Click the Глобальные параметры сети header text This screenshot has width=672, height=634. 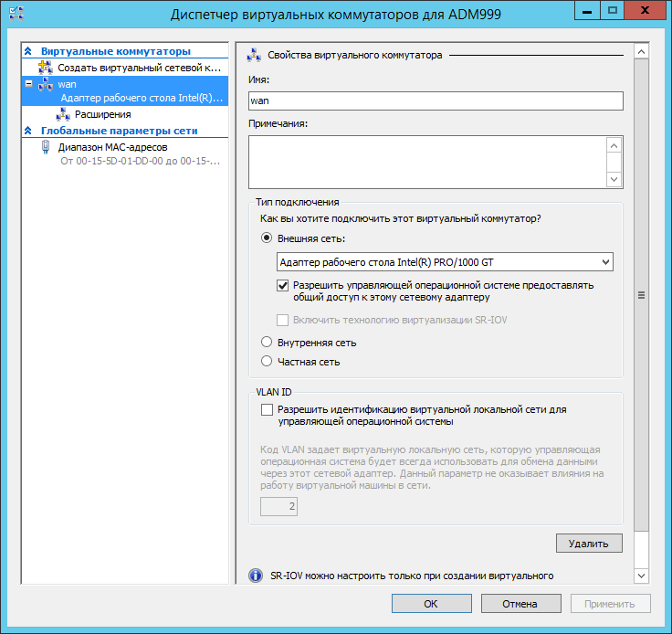[119, 131]
